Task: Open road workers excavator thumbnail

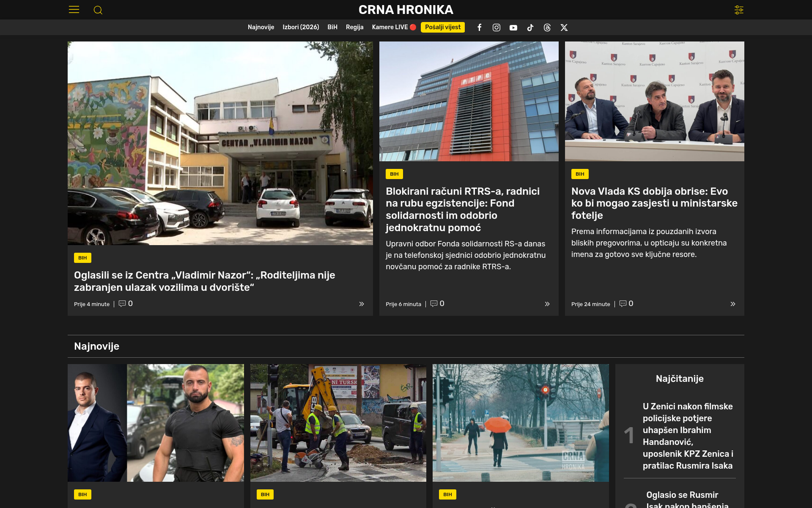Action: pyautogui.click(x=338, y=423)
